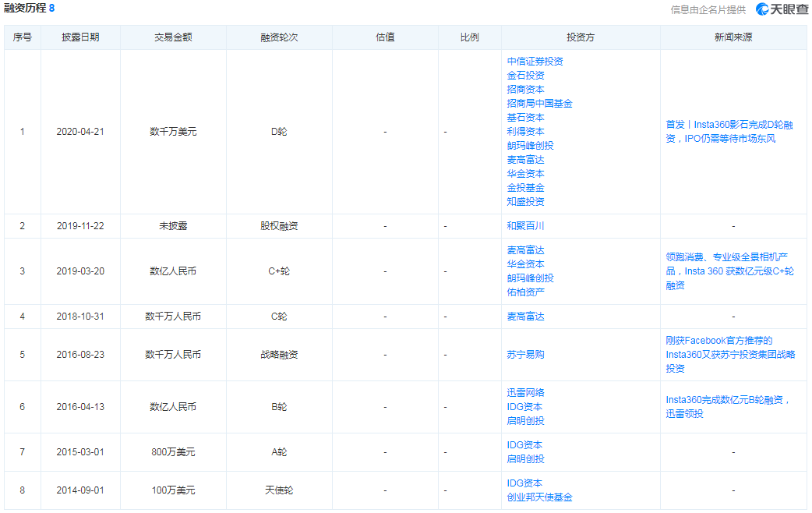Open the 苏宁投资集团战略投资 news article
The height and width of the screenshot is (513, 812).
[729, 355]
